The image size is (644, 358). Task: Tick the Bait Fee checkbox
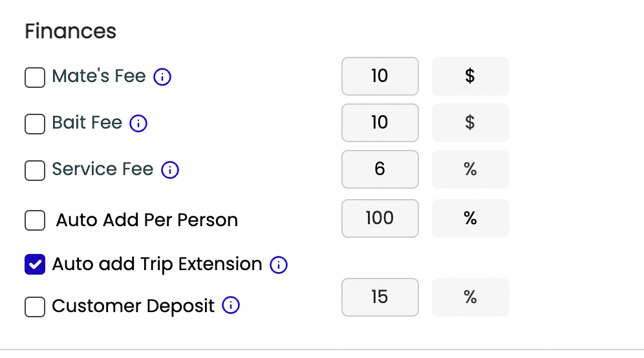click(35, 123)
